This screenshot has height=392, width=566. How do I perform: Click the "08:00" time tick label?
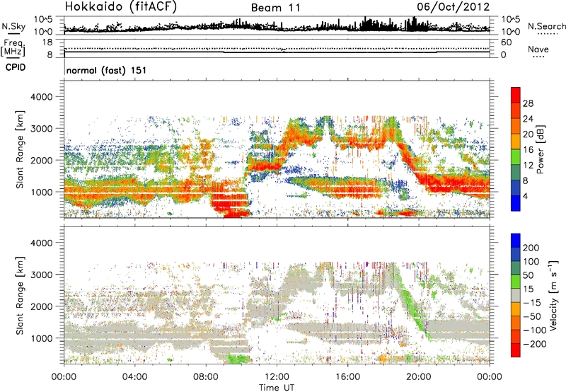coord(206,377)
